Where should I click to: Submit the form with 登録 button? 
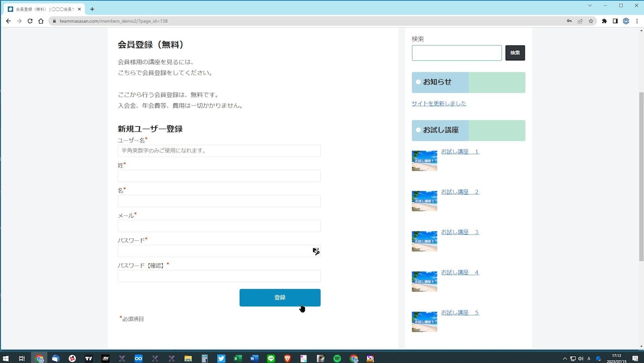(x=280, y=297)
